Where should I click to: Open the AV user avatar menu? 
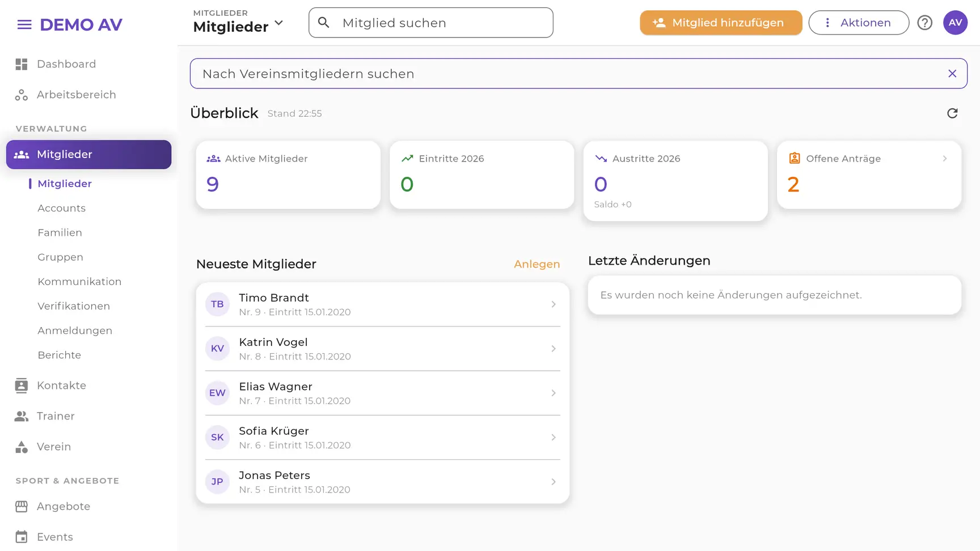(x=955, y=23)
